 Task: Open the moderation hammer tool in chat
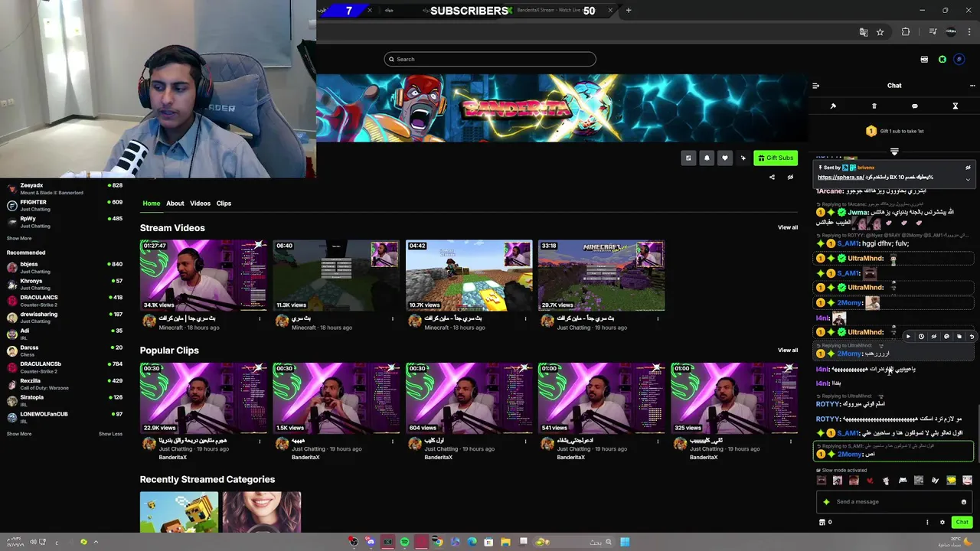point(833,106)
